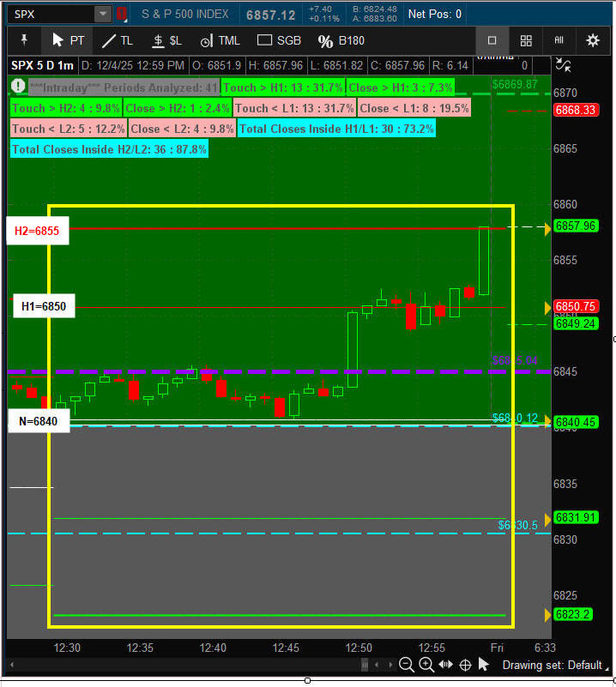Zoom out the chart
Image resolution: width=616 pixels, height=687 pixels.
pyautogui.click(x=406, y=665)
